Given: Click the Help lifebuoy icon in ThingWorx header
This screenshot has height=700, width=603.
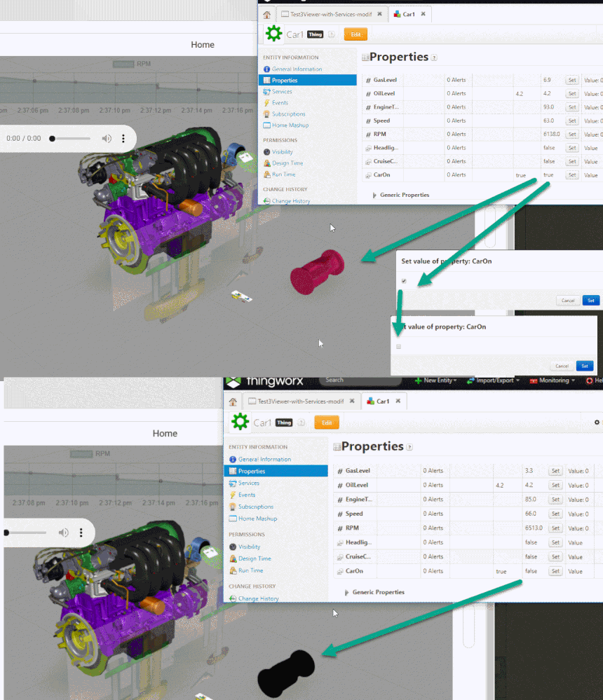Looking at the screenshot, I should [x=590, y=380].
